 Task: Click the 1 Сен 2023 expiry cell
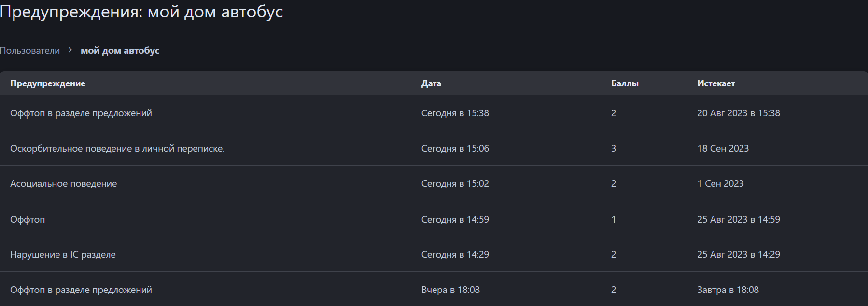click(x=720, y=184)
